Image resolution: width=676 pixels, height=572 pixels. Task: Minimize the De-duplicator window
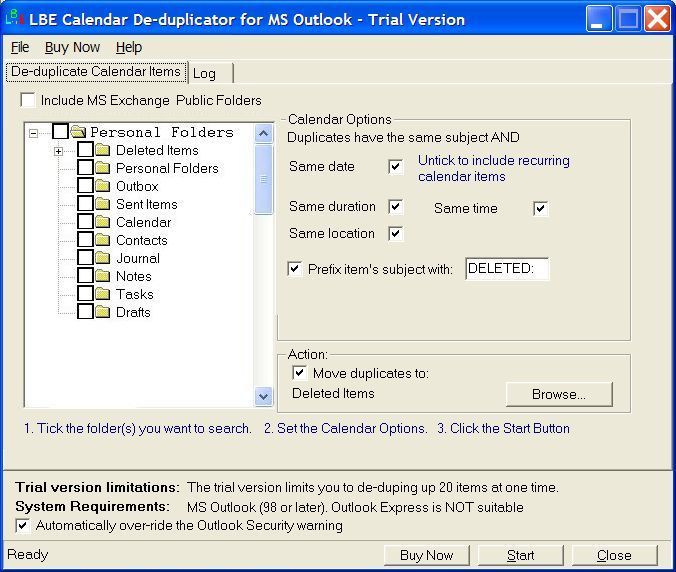pyautogui.click(x=599, y=19)
